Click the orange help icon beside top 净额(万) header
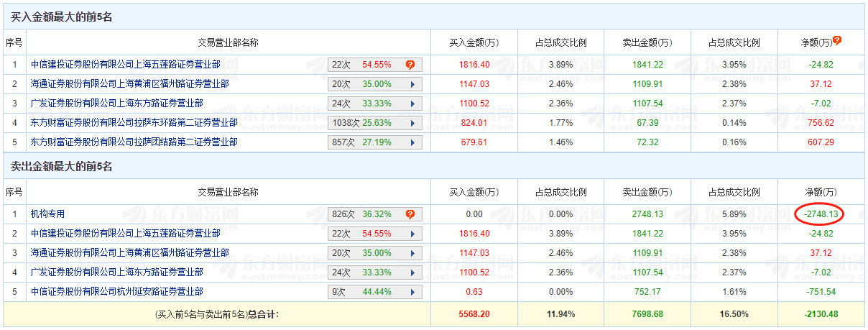This screenshot has height=330, width=868. (x=837, y=41)
